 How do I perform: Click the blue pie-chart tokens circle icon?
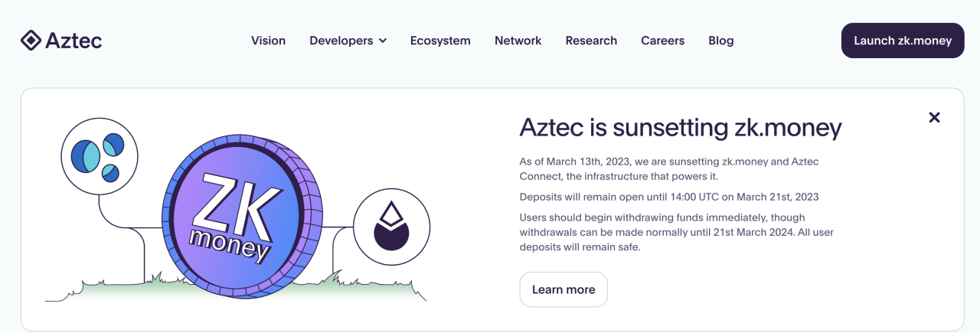click(x=99, y=157)
